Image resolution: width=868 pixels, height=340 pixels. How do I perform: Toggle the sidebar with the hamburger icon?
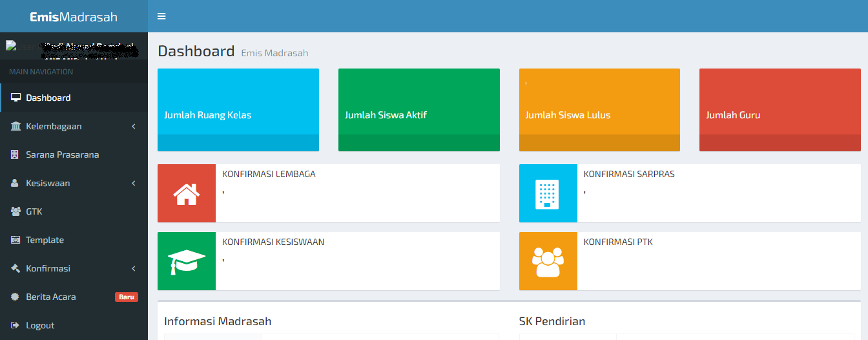(161, 16)
